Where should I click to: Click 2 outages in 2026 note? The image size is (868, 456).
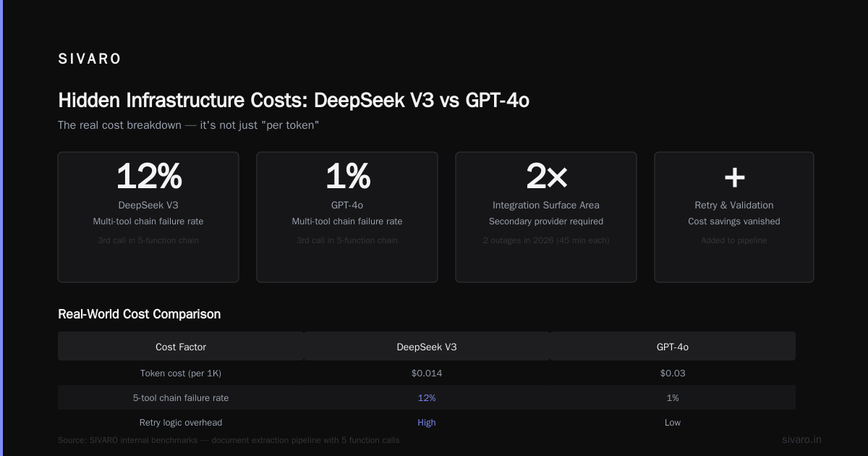click(546, 240)
